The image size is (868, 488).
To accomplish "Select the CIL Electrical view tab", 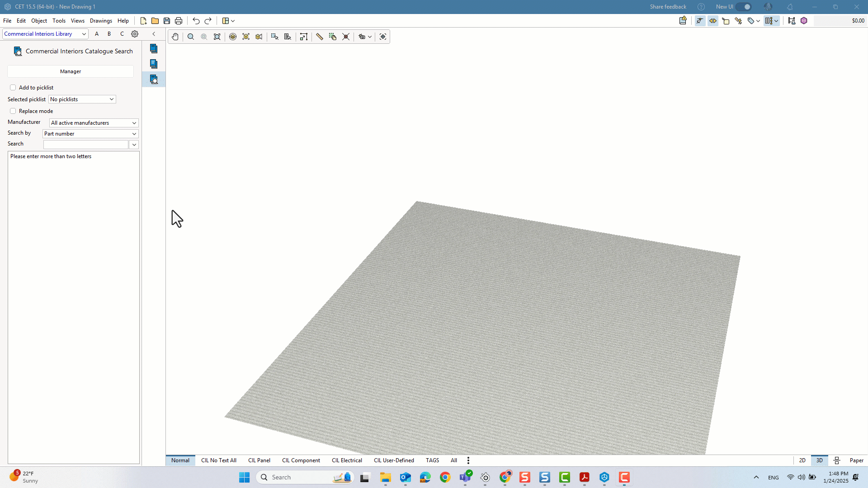I will coord(347,460).
